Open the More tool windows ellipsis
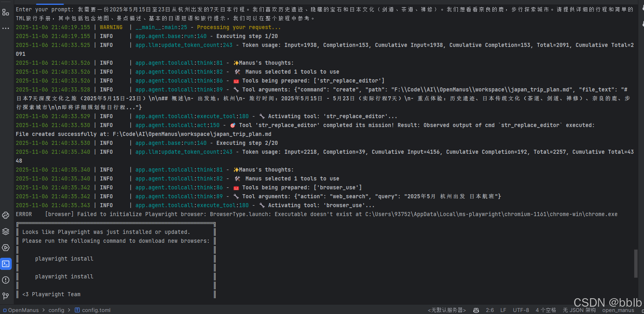The image size is (644, 314). [x=6, y=28]
